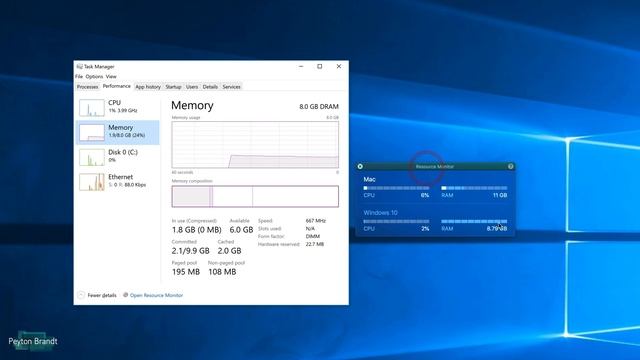Open help icon on Resource Monitor widget
Viewport: 640px width, 360px height.
(511, 167)
